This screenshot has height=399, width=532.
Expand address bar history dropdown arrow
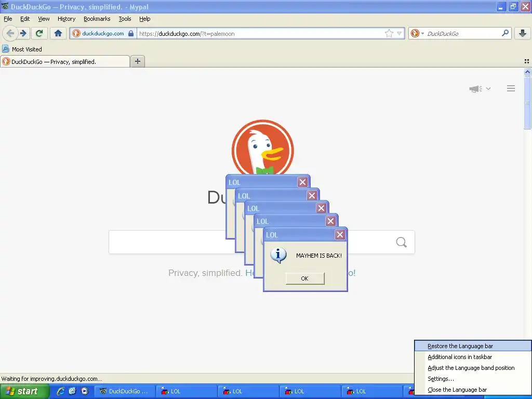(x=400, y=33)
